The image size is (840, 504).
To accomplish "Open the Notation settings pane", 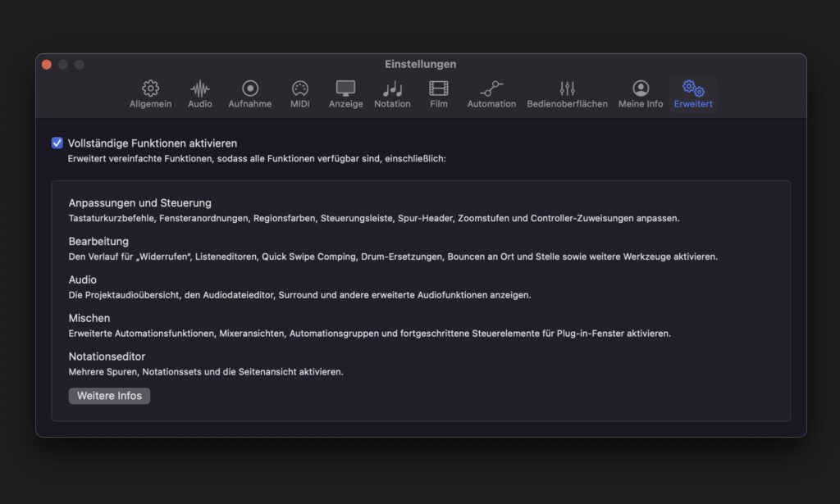I will coord(392,94).
